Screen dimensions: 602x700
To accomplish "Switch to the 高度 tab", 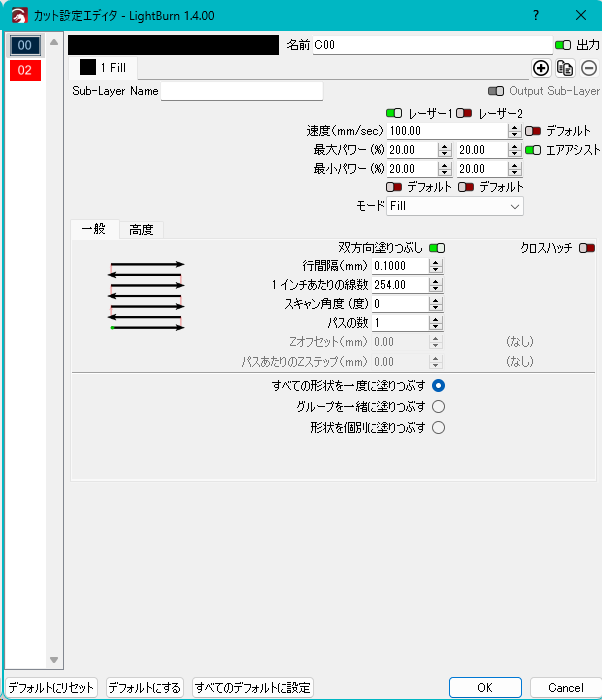I will [x=141, y=230].
